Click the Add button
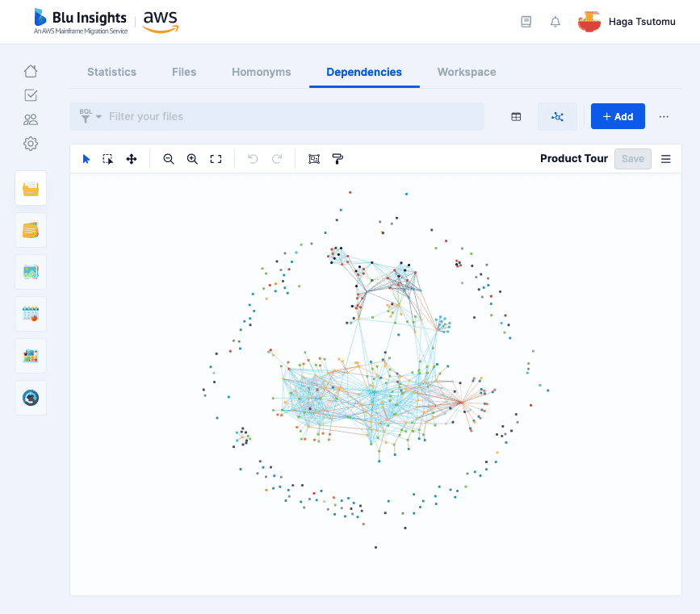The height and width of the screenshot is (614, 700). [x=618, y=116]
